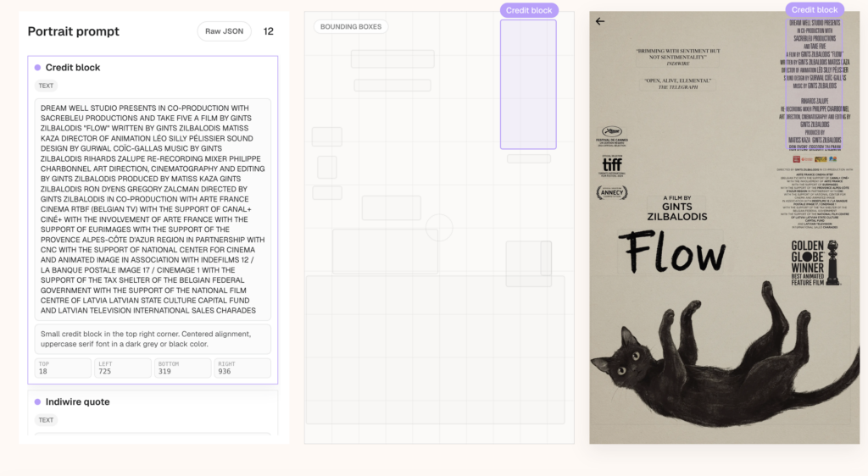The height and width of the screenshot is (476, 868).
Task: Select the Indiwire quote card heading
Action: coord(77,402)
